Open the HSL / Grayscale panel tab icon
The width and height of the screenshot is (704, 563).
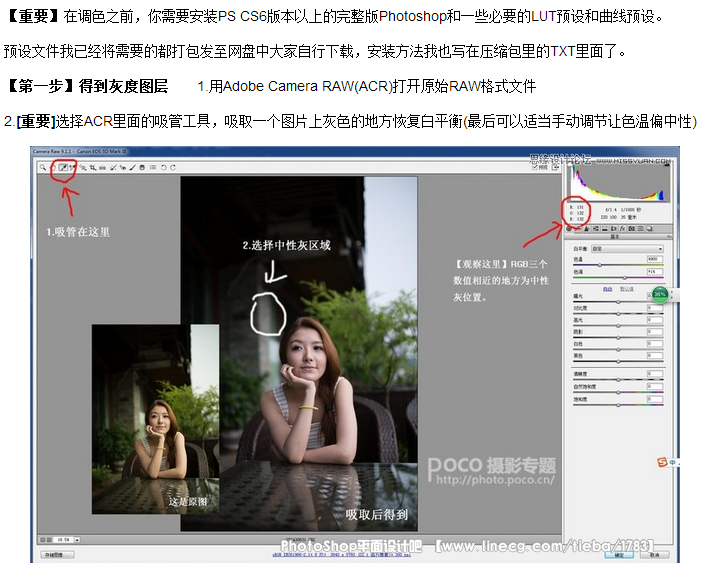pos(595,229)
